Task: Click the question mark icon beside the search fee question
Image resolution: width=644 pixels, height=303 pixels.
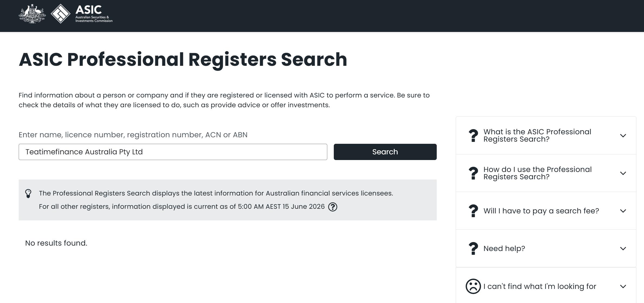Action: click(x=473, y=211)
